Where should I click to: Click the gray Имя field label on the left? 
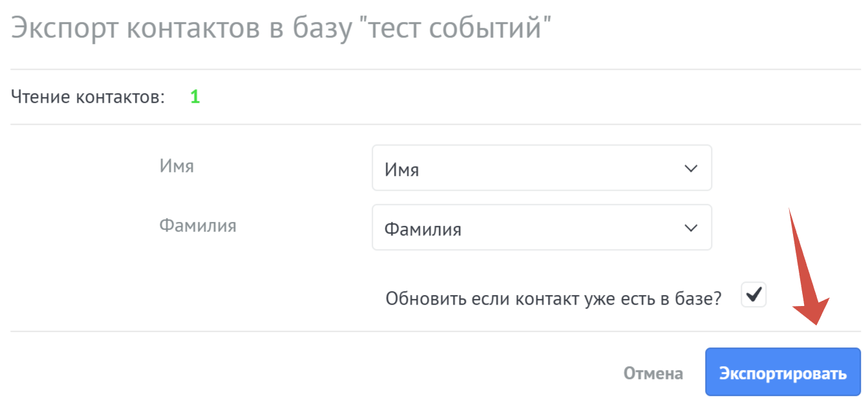[x=176, y=166]
